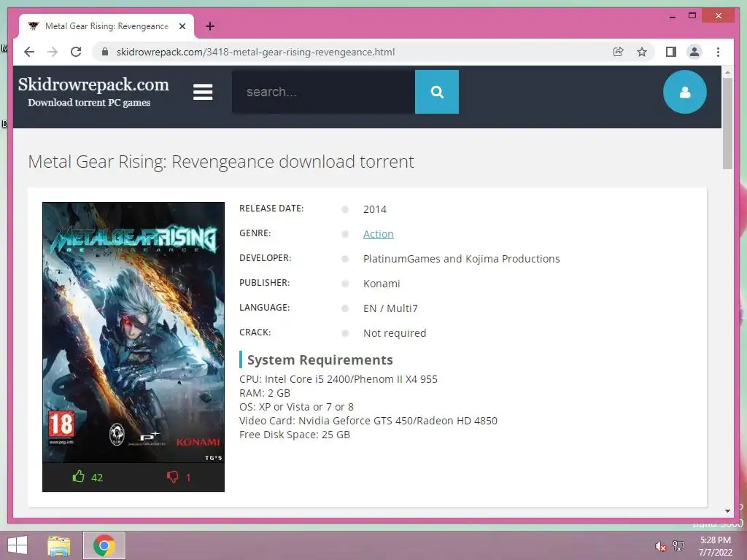Viewport: 747px width, 560px height.
Task: Click the 'Konami' publisher value
Action: point(382,284)
